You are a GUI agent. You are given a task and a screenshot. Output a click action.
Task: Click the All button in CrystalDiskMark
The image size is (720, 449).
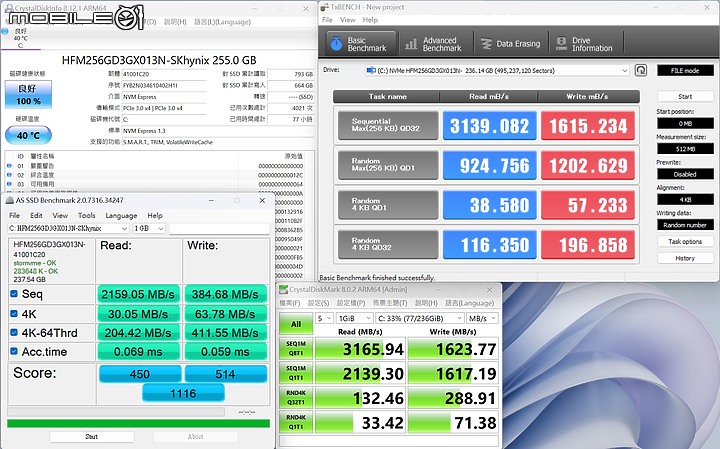[x=296, y=324]
